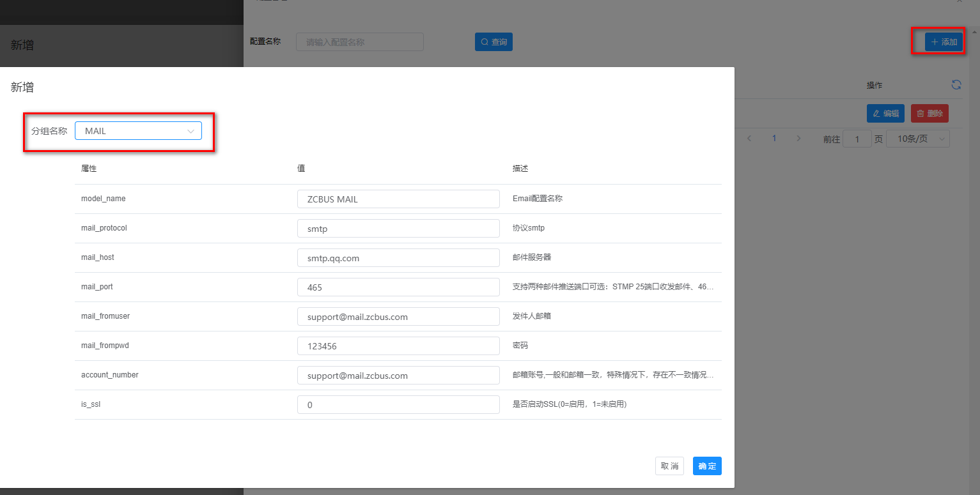Image resolution: width=980 pixels, height=495 pixels.
Task: Go to previous page arrow
Action: pos(749,139)
